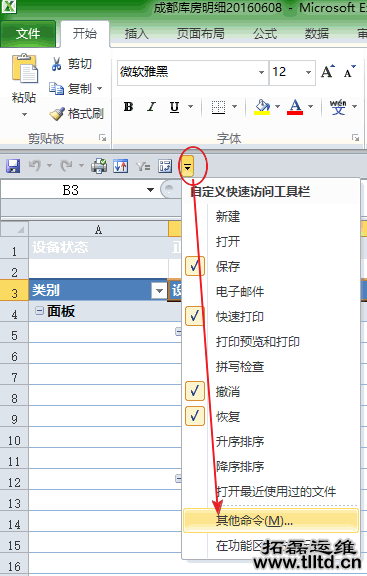Save workbook from quick access toolbar
The height and width of the screenshot is (576, 367).
13,166
